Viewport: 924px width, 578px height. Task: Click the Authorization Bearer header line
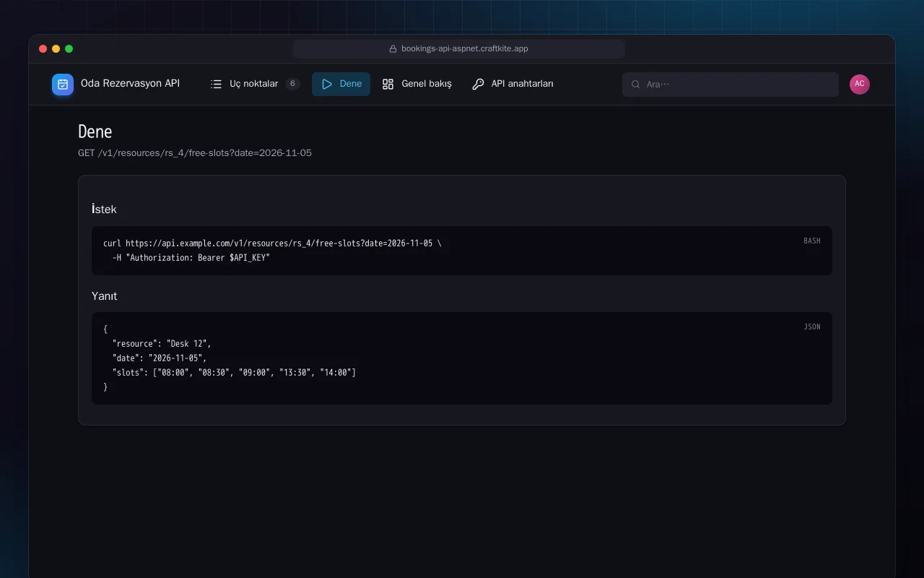(191, 258)
